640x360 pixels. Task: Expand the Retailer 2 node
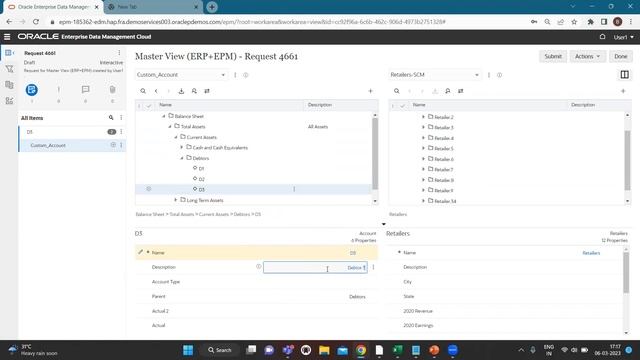(423, 117)
